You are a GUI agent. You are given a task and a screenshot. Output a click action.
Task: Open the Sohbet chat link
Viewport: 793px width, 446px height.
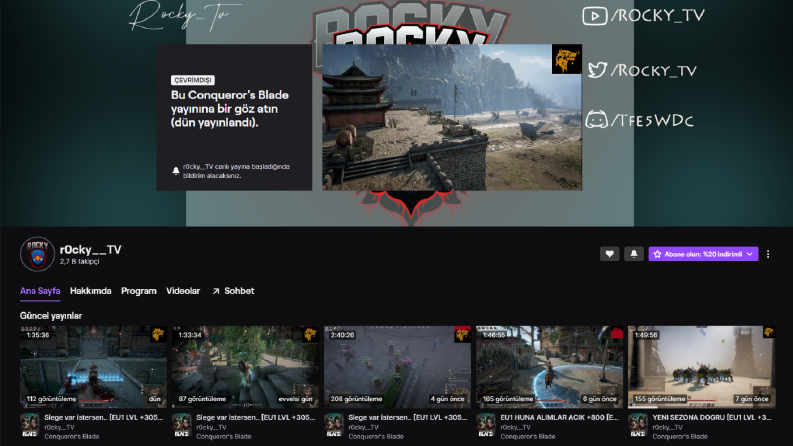[x=234, y=291]
